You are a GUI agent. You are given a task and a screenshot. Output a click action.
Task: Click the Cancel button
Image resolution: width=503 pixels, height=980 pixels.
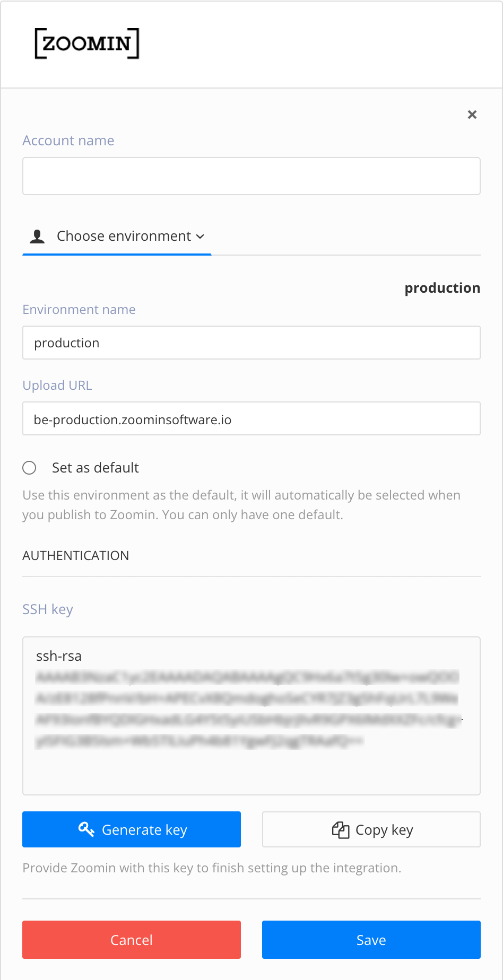131,939
